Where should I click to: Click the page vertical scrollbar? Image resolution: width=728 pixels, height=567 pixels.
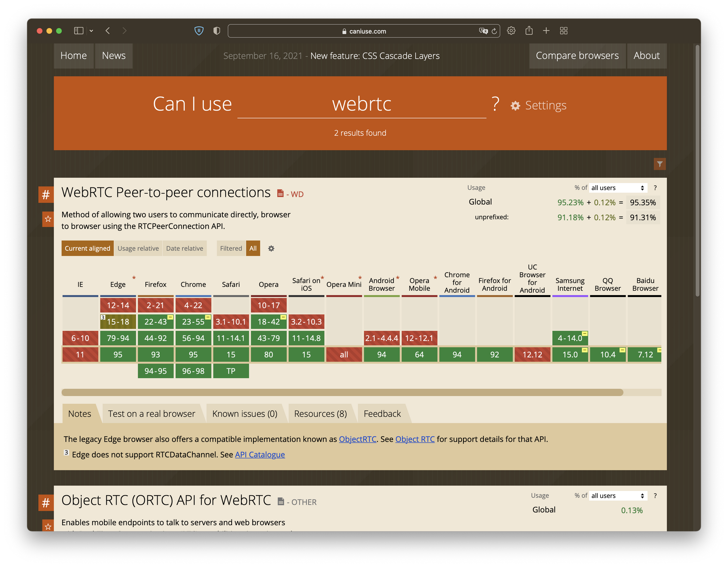coord(697,171)
